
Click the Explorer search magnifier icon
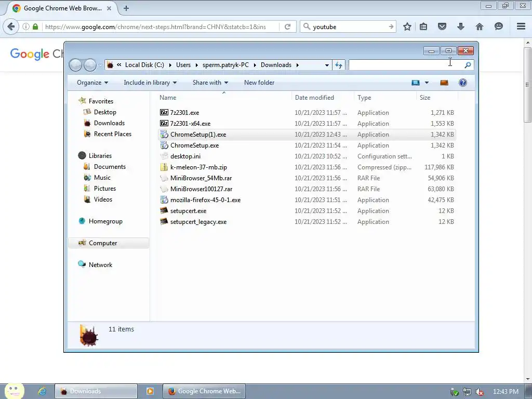point(468,65)
